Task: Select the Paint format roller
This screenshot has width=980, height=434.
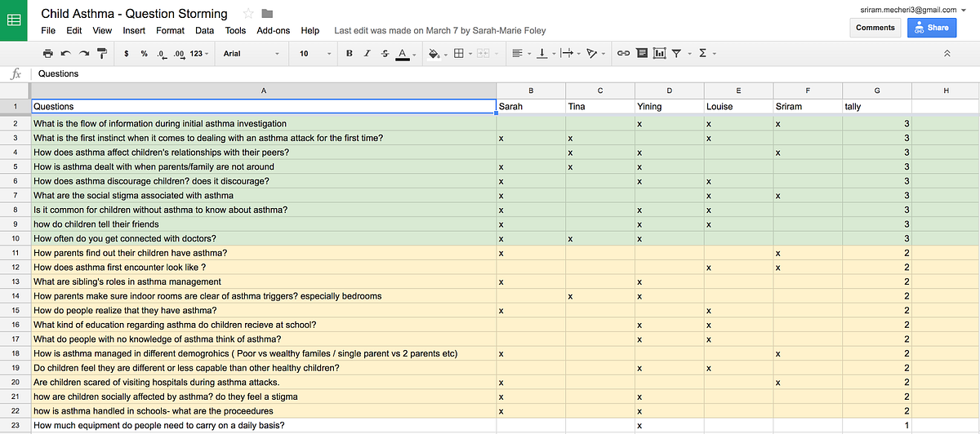Action: point(101,53)
